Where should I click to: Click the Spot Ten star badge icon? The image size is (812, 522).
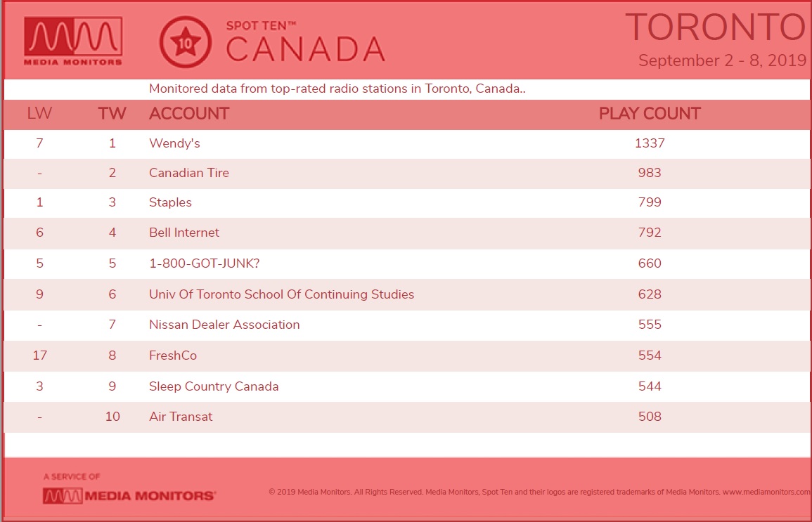pyautogui.click(x=185, y=42)
